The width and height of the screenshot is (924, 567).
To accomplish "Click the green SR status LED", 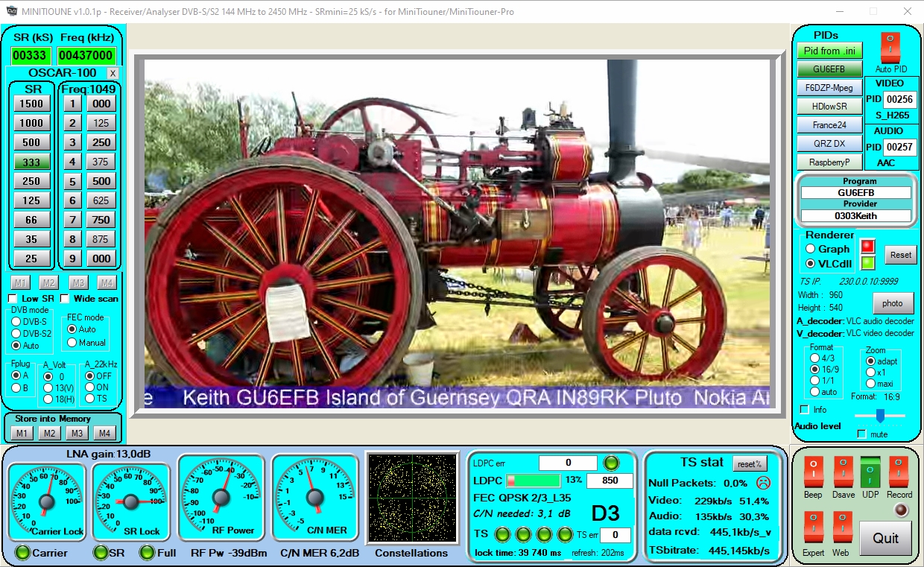I will click(x=100, y=553).
